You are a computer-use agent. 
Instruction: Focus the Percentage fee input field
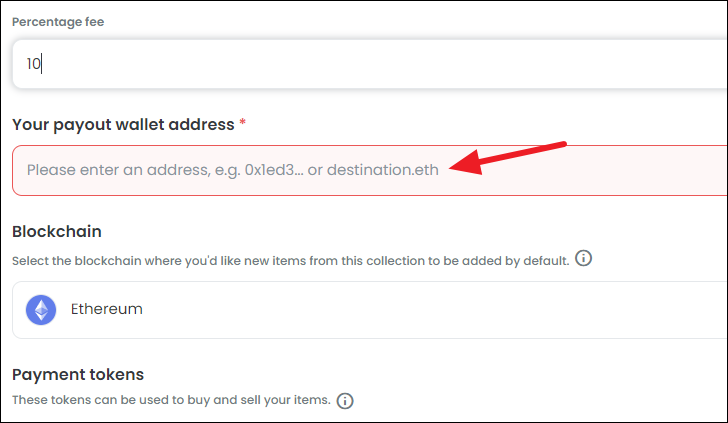pos(370,64)
